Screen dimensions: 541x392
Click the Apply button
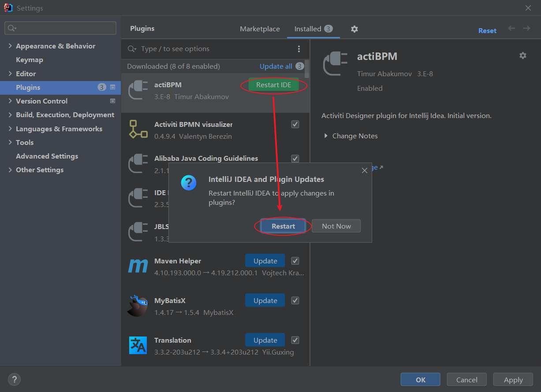(513, 380)
